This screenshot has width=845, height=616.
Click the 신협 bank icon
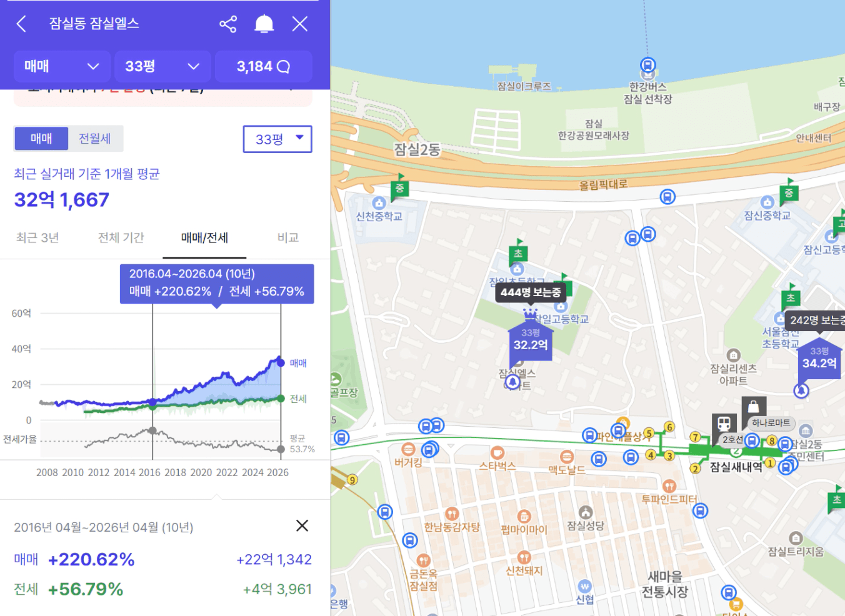(584, 586)
